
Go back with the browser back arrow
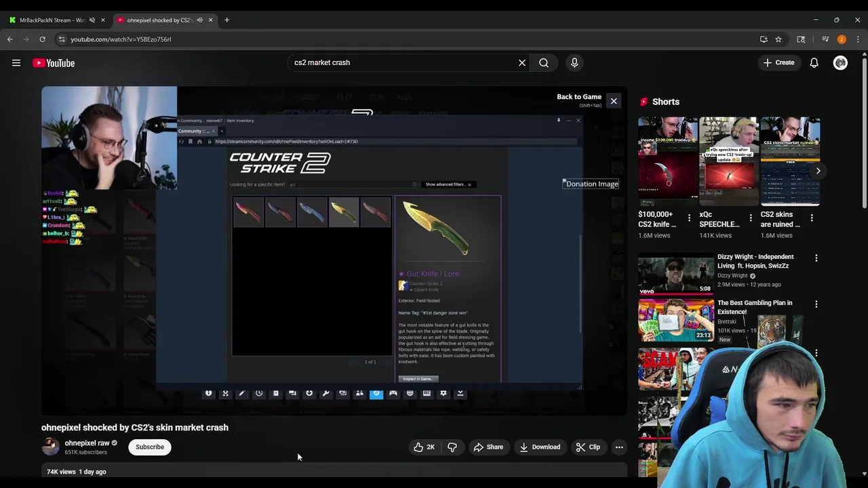[x=10, y=39]
